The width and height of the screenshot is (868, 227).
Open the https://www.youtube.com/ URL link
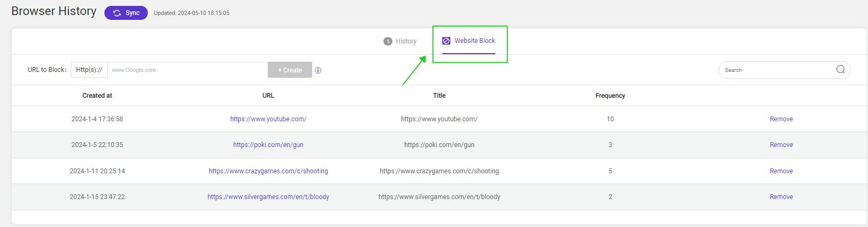click(268, 119)
